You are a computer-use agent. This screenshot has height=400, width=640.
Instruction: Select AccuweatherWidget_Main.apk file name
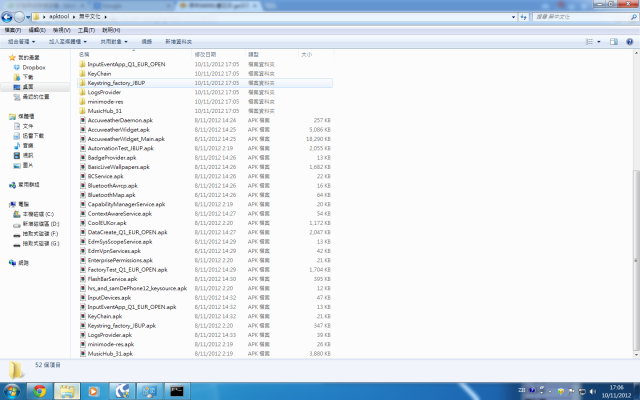tap(126, 139)
